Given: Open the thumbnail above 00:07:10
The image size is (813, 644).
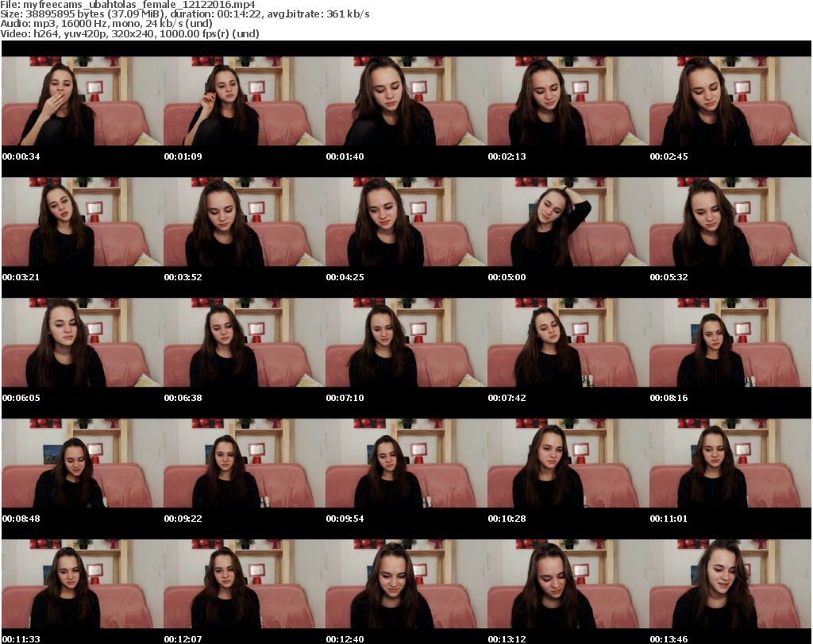Looking at the screenshot, I should (x=406, y=343).
